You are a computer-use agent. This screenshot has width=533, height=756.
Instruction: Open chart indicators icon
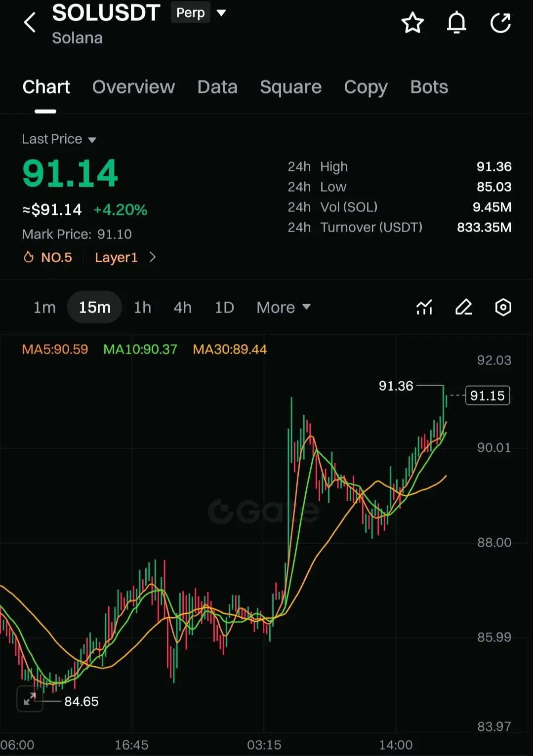tap(424, 307)
